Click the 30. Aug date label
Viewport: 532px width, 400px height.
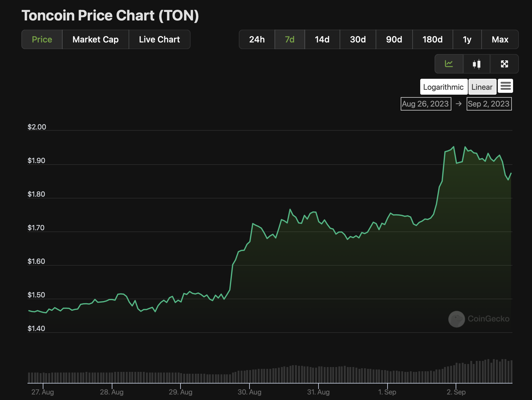pyautogui.click(x=250, y=392)
